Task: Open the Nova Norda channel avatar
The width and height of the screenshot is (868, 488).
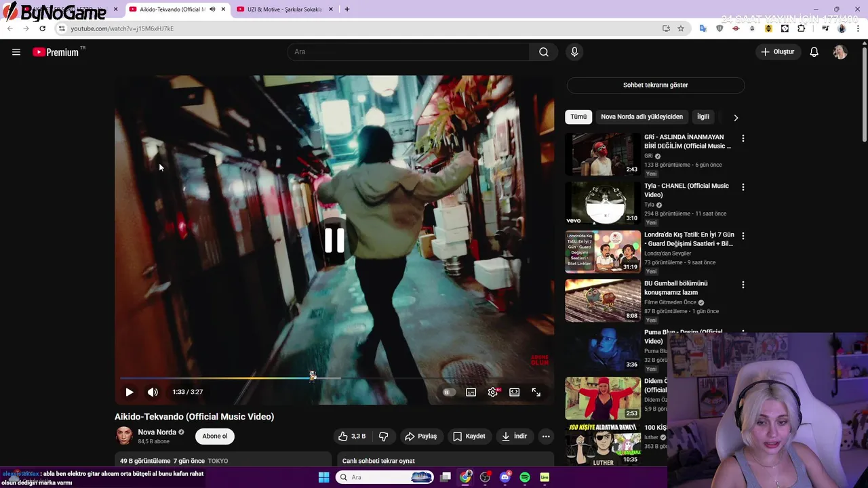Action: pos(123,436)
